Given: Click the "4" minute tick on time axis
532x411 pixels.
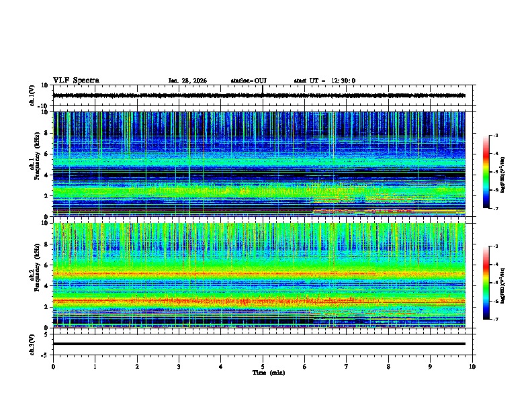Looking at the screenshot, I should click(221, 367).
